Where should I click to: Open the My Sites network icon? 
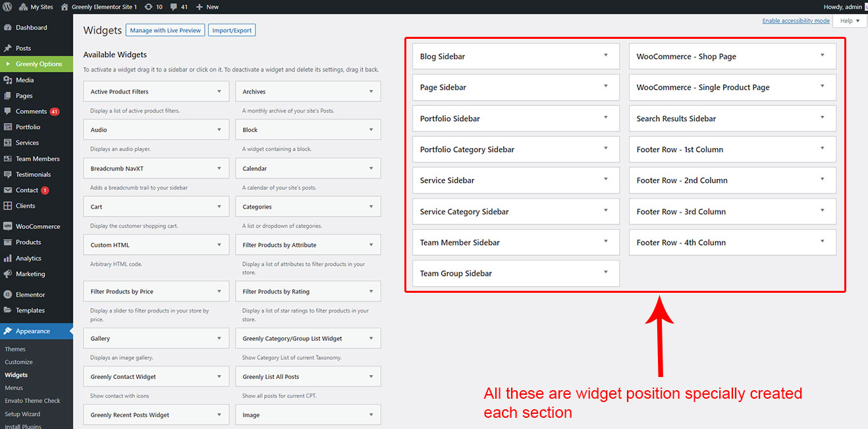23,7
